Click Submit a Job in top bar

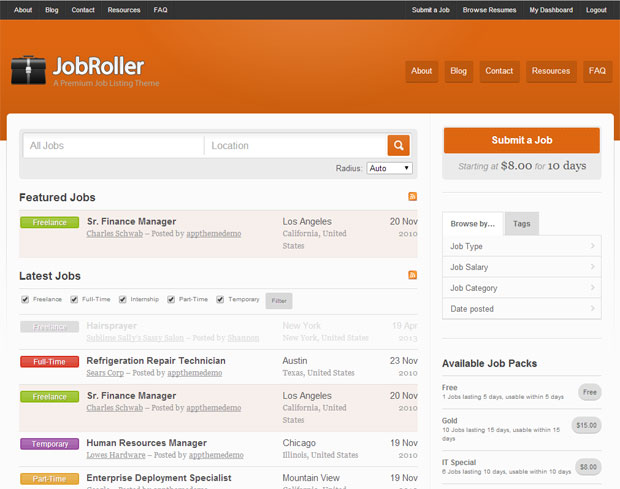431,10
